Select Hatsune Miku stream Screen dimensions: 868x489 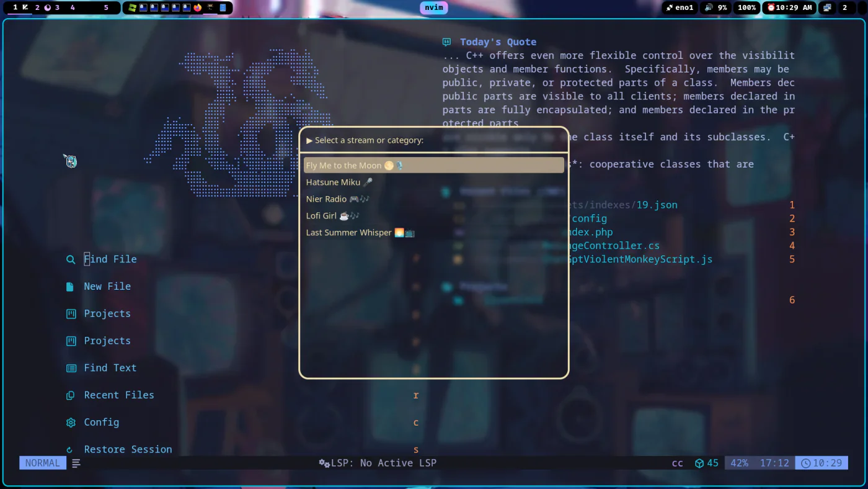(434, 182)
